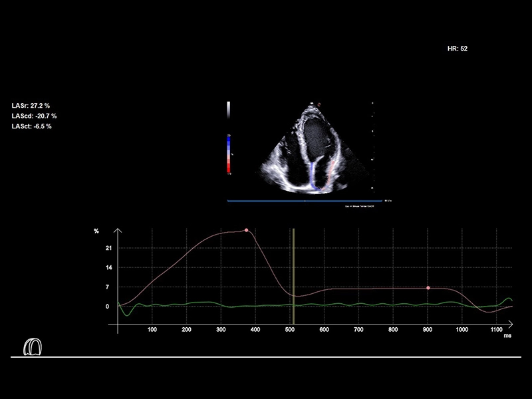Image resolution: width=532 pixels, height=399 pixels.
Task: Click the 7 percent axis label
Action: point(108,287)
